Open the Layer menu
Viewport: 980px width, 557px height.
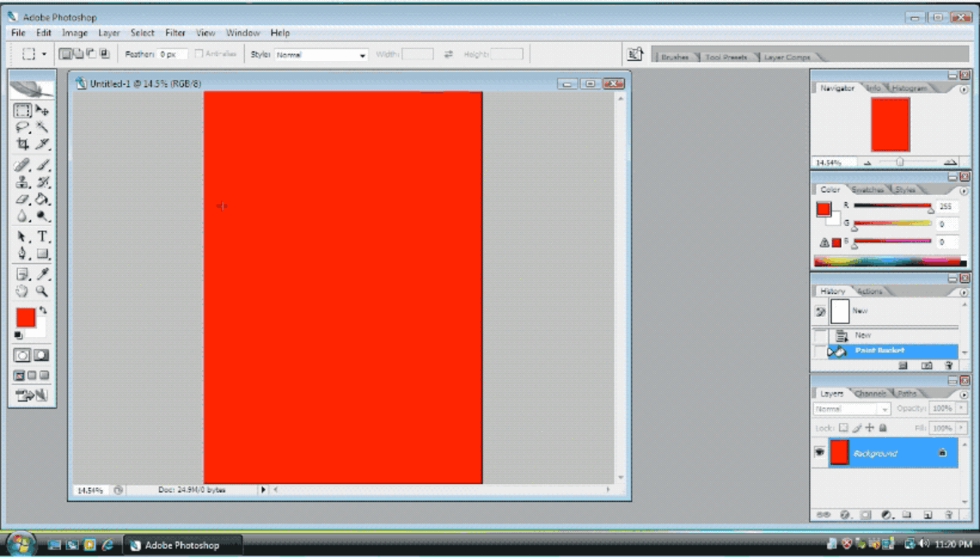point(109,33)
